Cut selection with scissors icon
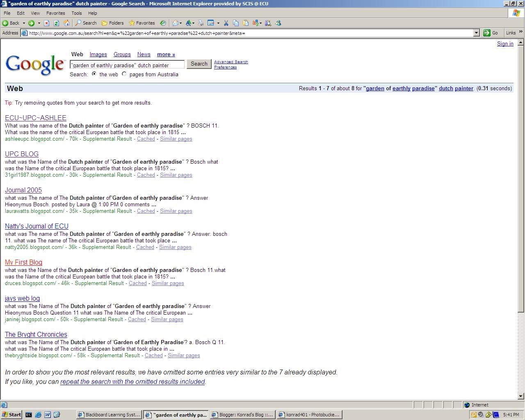 point(226,23)
